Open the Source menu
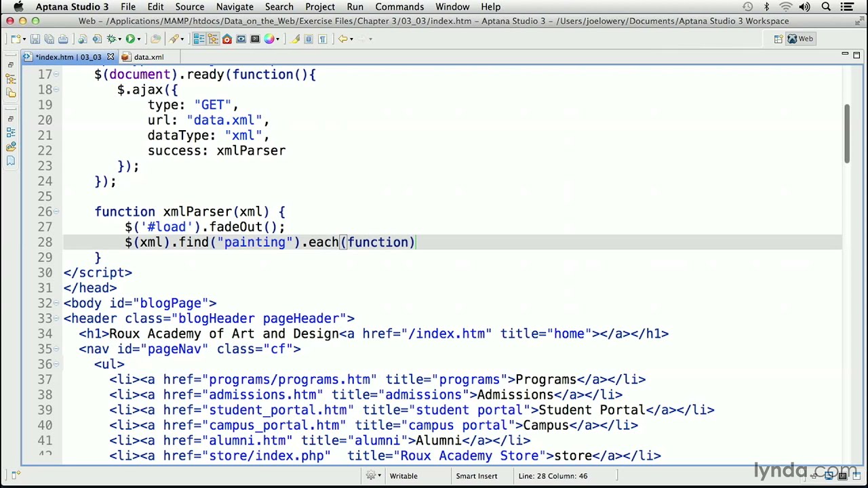Screen dimensions: 868x488 189,7
